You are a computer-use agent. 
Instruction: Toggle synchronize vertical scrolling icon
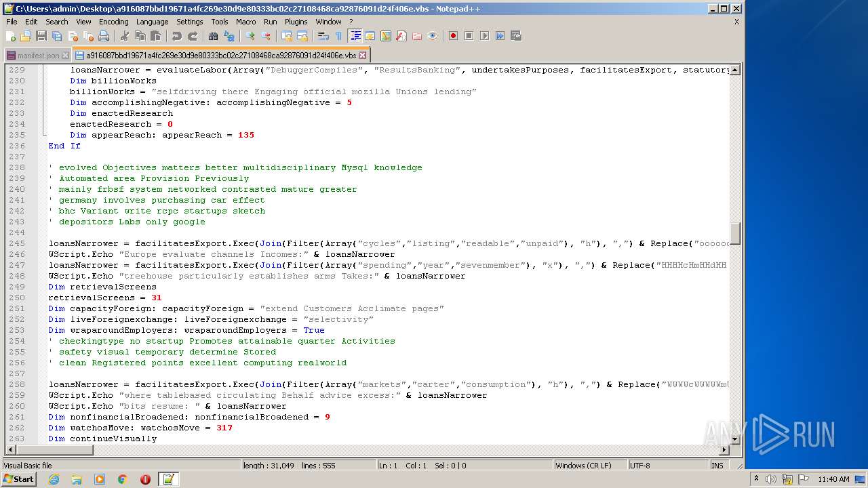pos(287,36)
